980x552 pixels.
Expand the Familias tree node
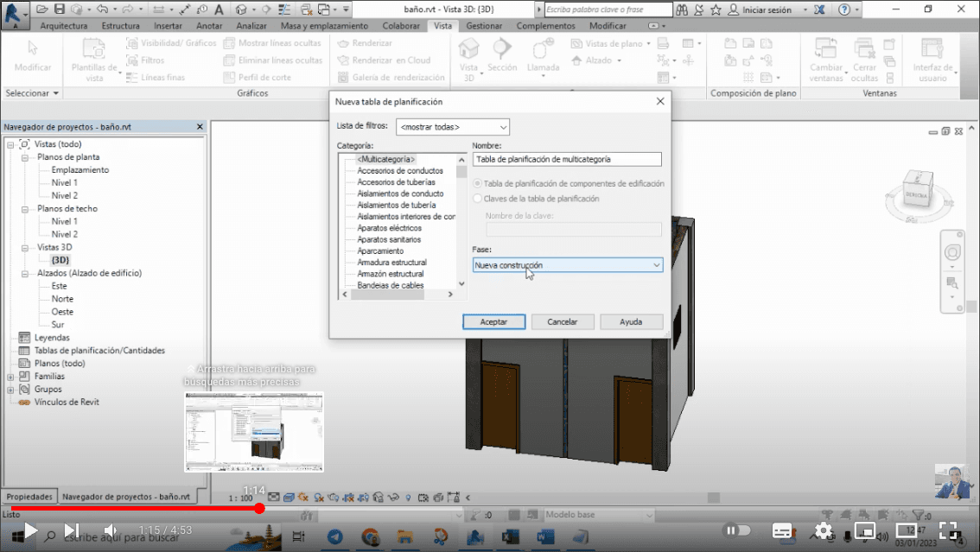(10, 378)
